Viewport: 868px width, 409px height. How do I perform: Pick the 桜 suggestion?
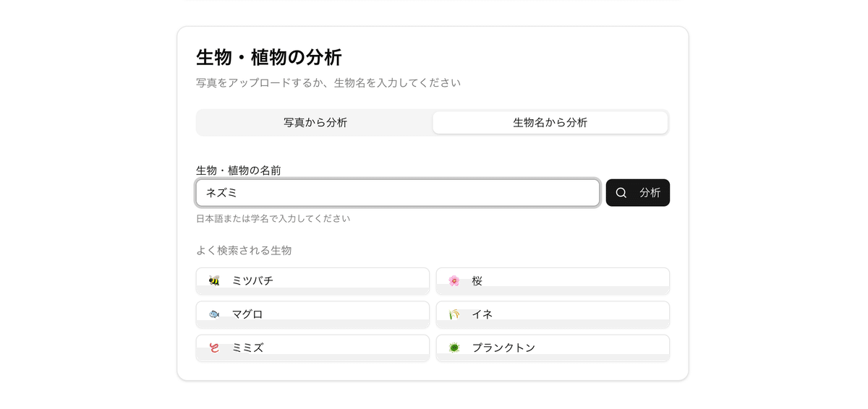click(x=553, y=280)
